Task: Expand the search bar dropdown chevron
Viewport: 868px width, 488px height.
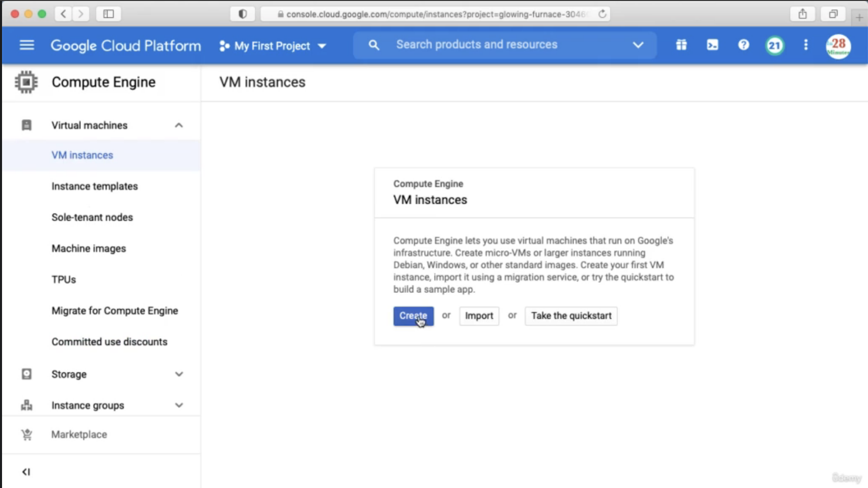Action: [x=638, y=45]
